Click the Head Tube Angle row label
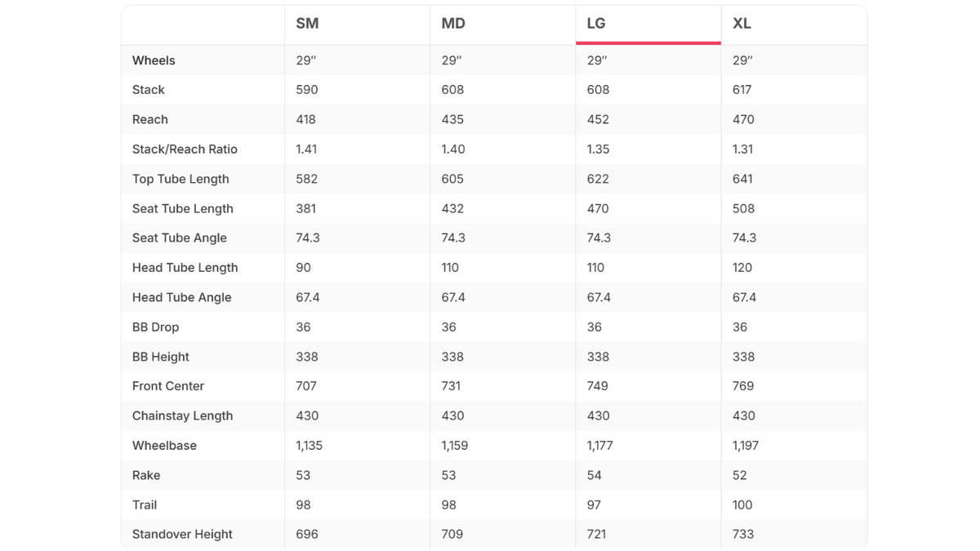The width and height of the screenshot is (980, 551). (182, 297)
